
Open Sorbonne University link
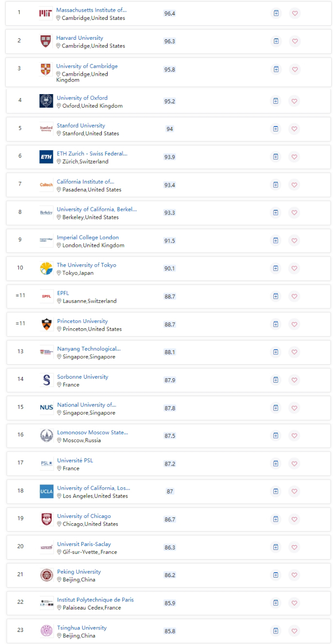click(x=83, y=377)
